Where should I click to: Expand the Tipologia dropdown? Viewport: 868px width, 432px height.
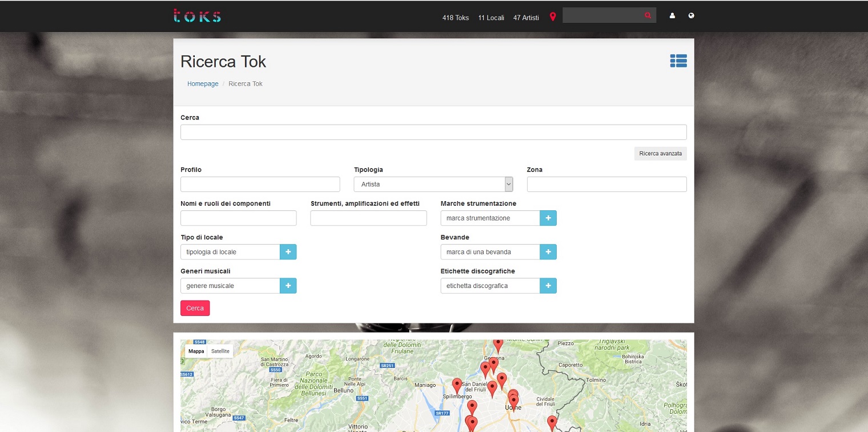(433, 184)
